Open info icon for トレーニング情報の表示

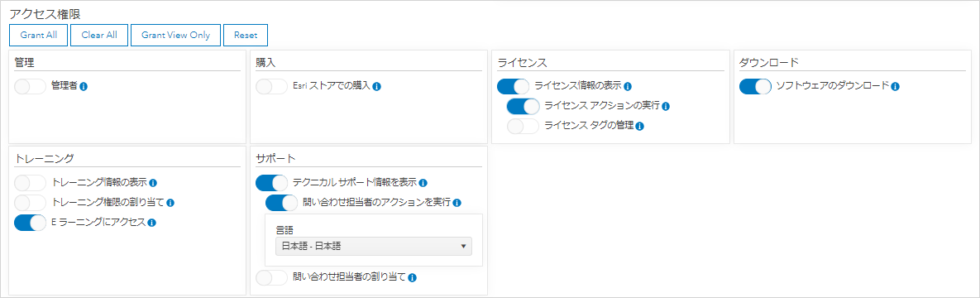point(153,183)
